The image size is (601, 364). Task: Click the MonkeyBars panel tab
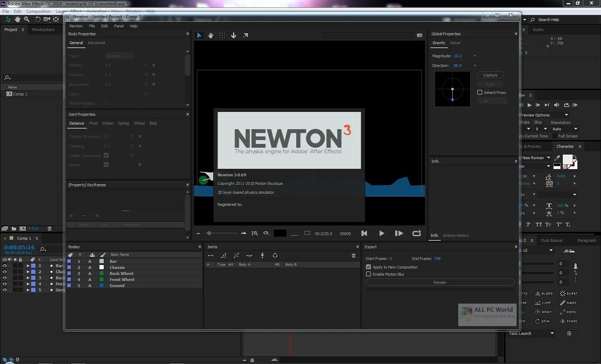(x=43, y=30)
